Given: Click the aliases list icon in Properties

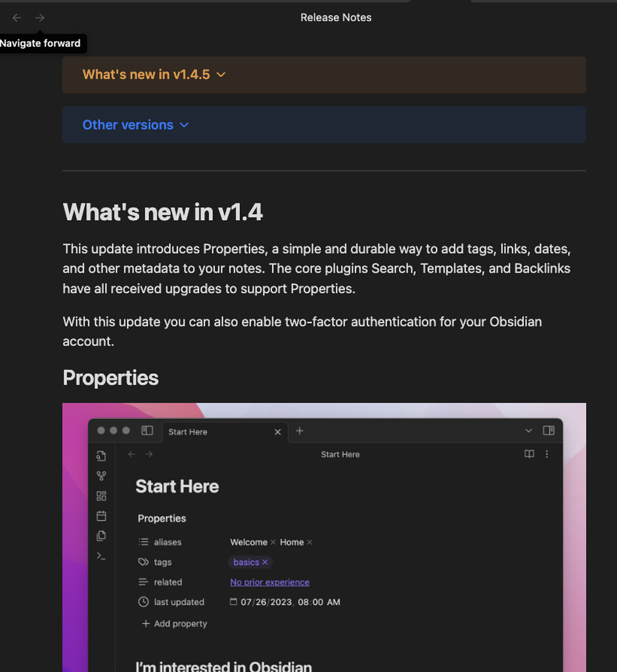Looking at the screenshot, I should (x=143, y=541).
